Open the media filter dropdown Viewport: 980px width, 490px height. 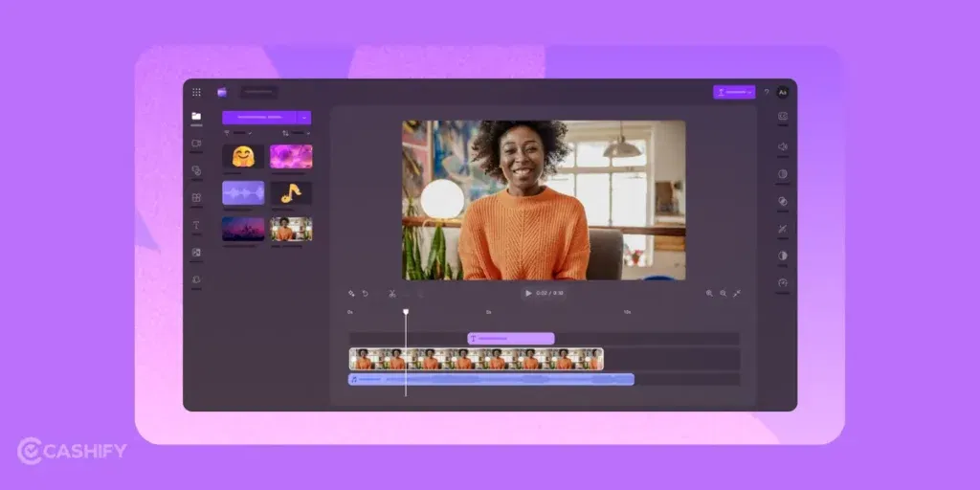pyautogui.click(x=238, y=133)
